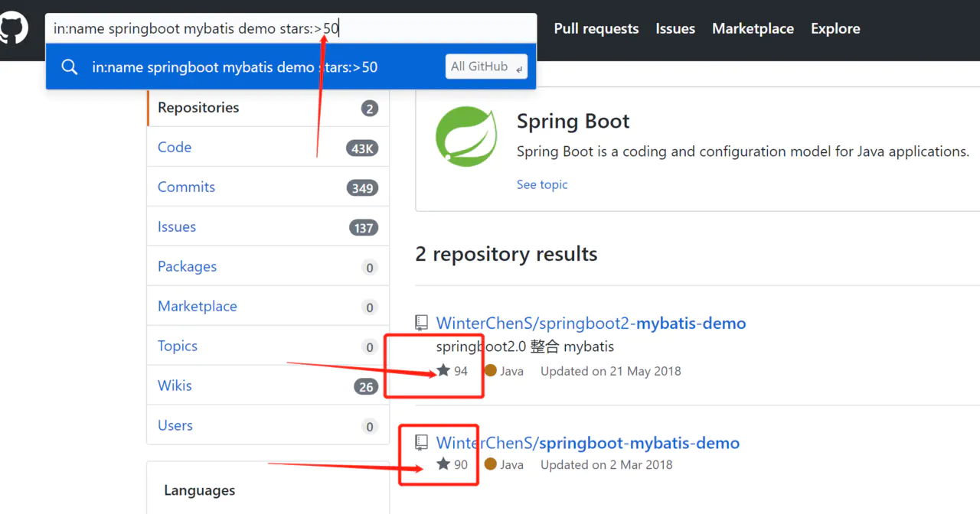Click the Spring Boot leaf logo
The width and height of the screenshot is (980, 514).
466,138
